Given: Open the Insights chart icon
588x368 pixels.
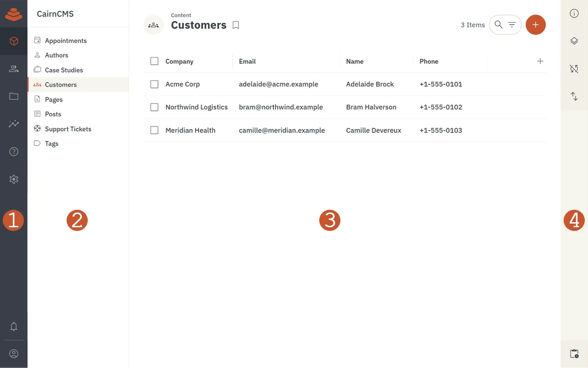Looking at the screenshot, I should point(14,124).
